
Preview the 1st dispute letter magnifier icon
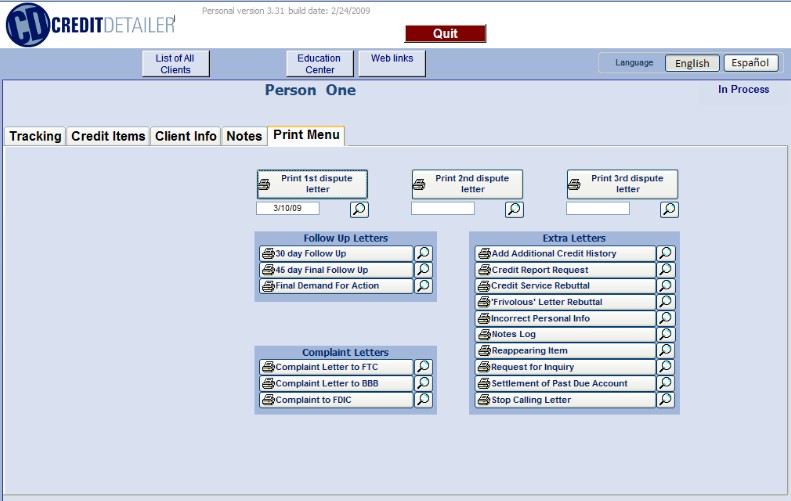pyautogui.click(x=359, y=209)
